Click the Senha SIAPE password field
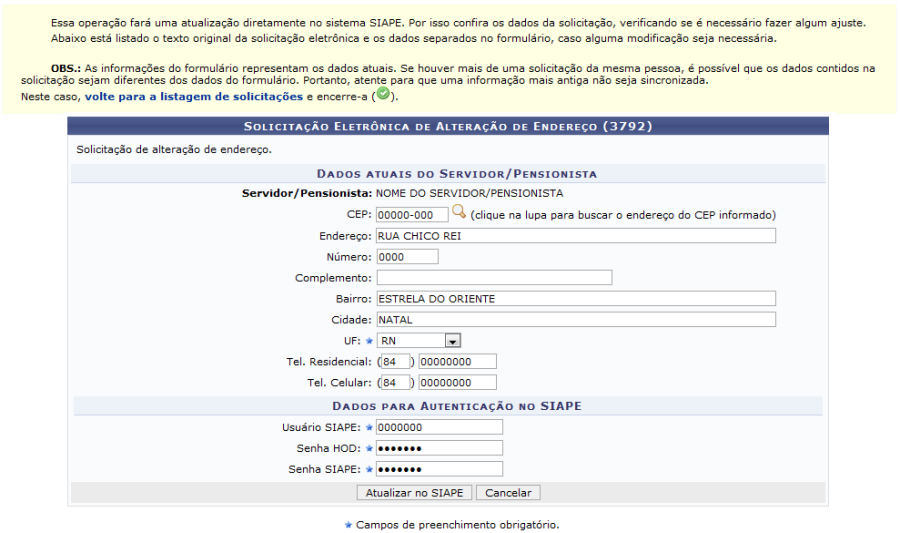Viewport: 900px width, 533px height. tap(439, 469)
